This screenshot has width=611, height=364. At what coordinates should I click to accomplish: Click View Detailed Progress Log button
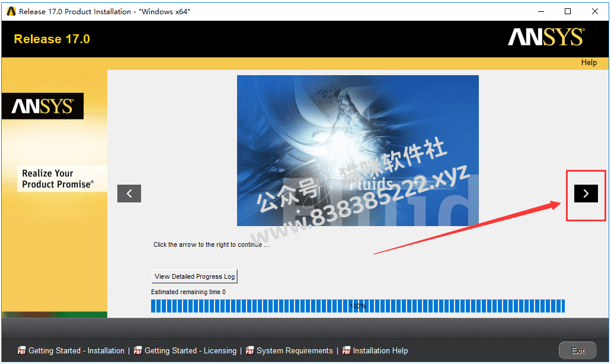click(194, 276)
